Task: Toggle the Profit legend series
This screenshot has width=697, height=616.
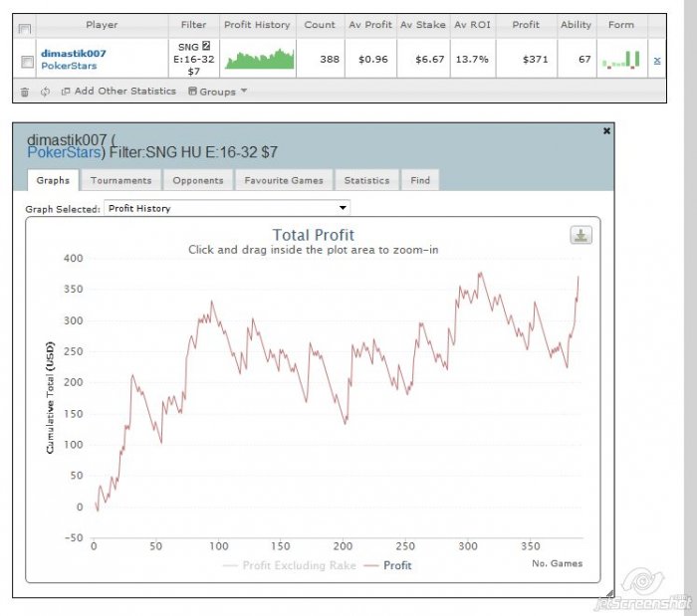Action: [388, 565]
